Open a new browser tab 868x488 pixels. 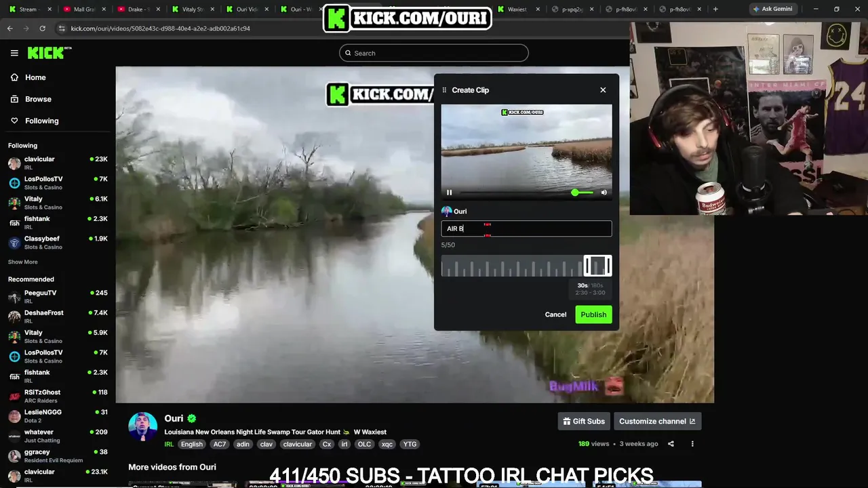tap(715, 9)
